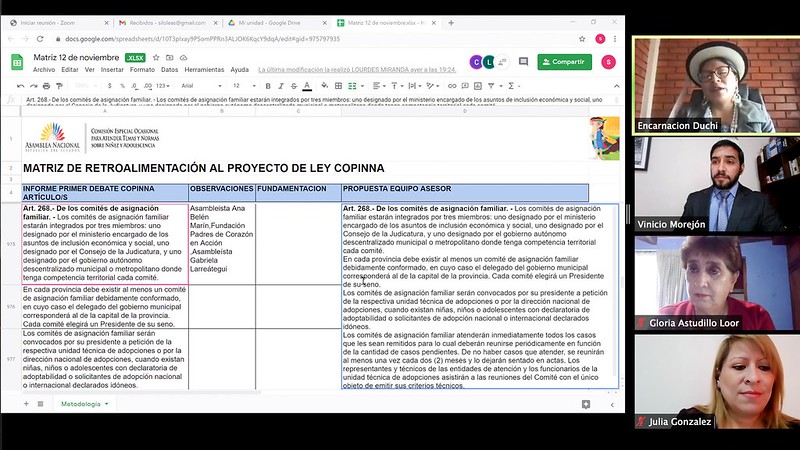
Task: Expand the 123 number format dropdown
Action: click(x=163, y=86)
